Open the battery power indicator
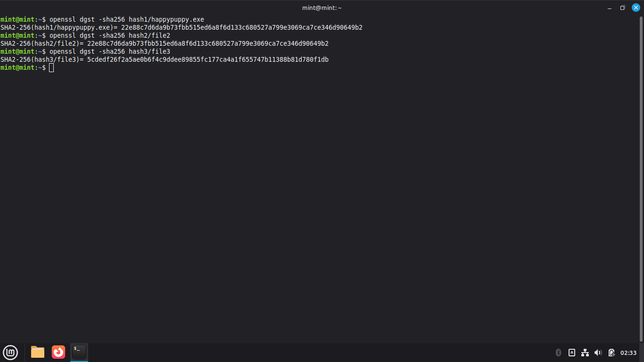Screen dimensions: 644x362 point(611,353)
